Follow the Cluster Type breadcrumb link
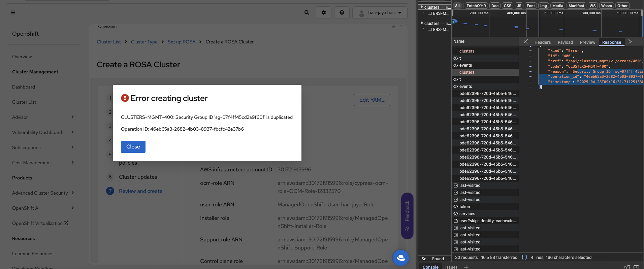The height and width of the screenshot is (269, 644). click(144, 42)
